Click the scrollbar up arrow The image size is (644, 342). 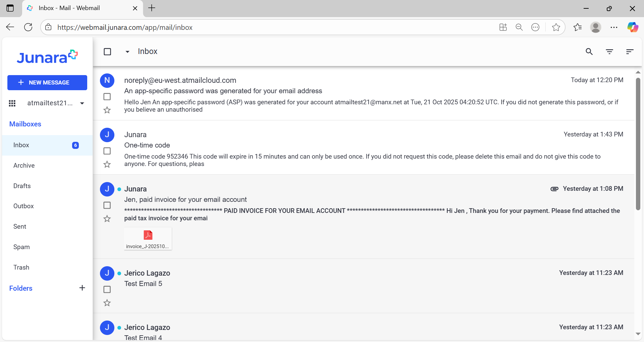pos(638,72)
